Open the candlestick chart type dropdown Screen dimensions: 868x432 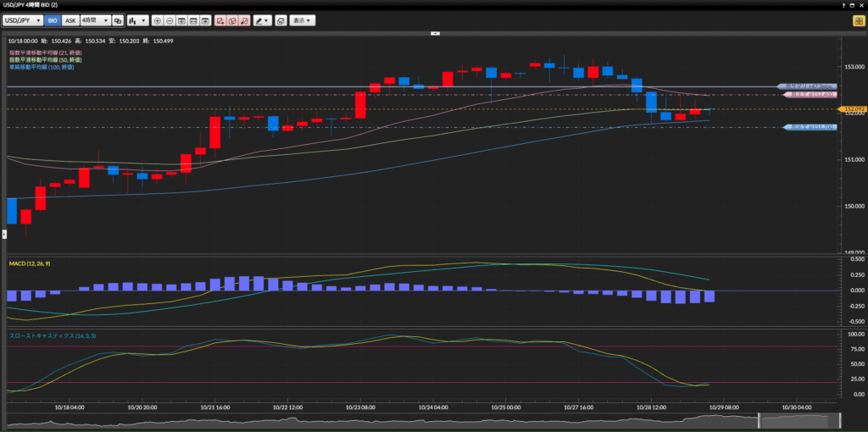click(x=137, y=19)
